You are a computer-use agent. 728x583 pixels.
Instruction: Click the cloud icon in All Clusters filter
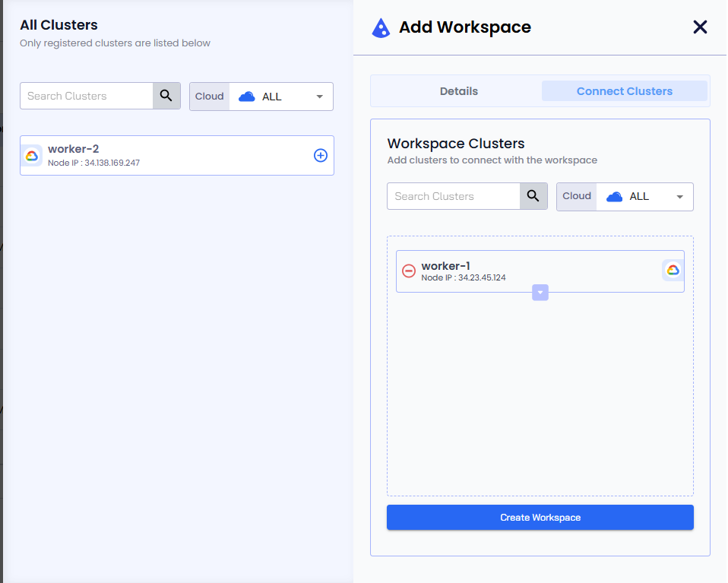pyautogui.click(x=246, y=97)
